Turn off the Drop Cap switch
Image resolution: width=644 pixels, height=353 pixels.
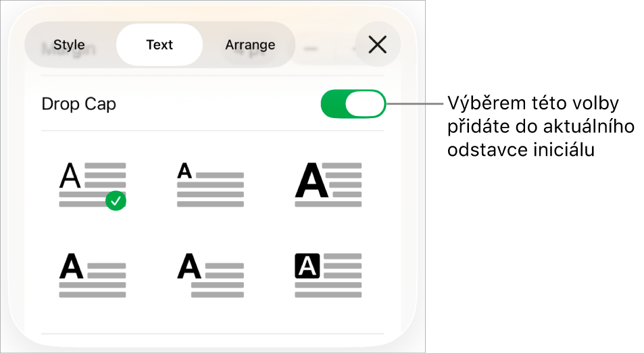coord(353,105)
